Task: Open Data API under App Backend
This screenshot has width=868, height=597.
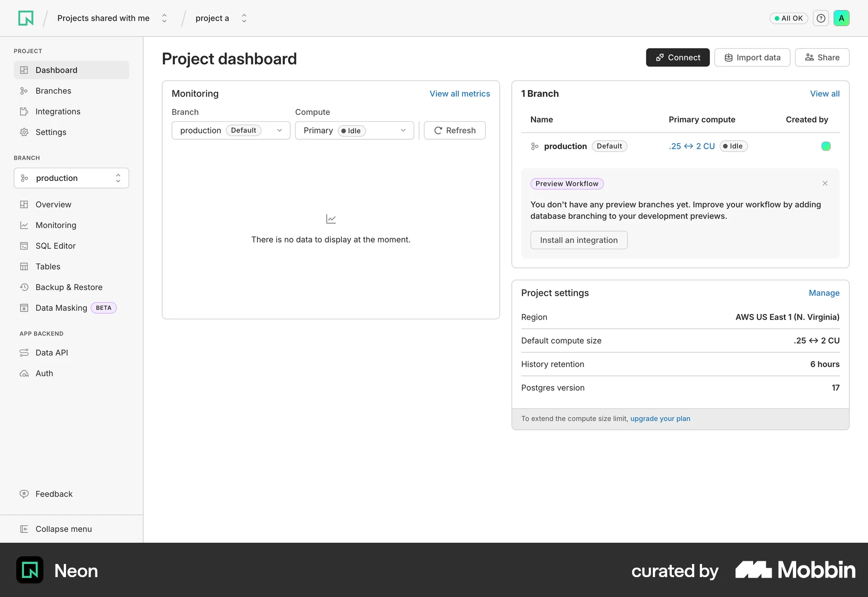Action: click(71, 353)
